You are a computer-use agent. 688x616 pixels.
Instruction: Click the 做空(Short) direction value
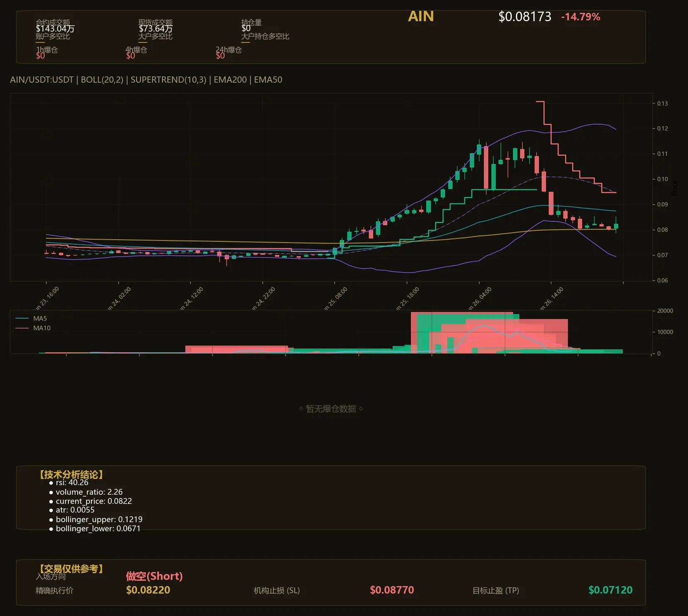point(155,576)
